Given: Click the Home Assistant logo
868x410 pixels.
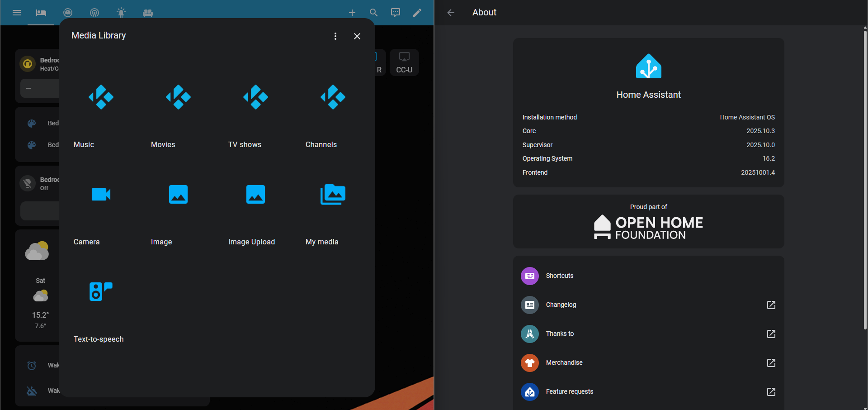Looking at the screenshot, I should click(649, 66).
